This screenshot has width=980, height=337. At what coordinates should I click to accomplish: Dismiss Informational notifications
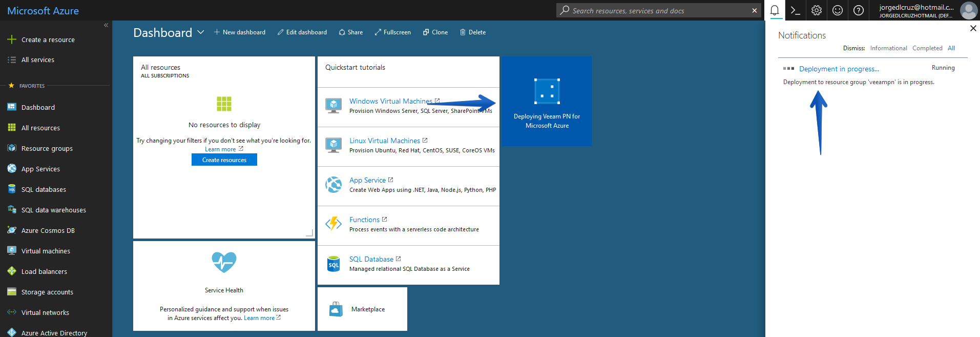tap(888, 48)
